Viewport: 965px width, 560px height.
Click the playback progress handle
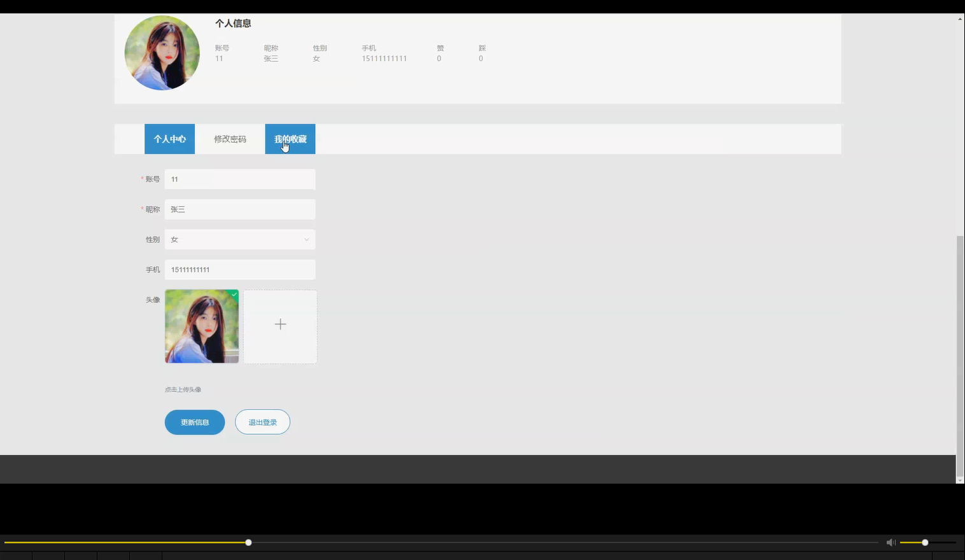[x=248, y=542]
